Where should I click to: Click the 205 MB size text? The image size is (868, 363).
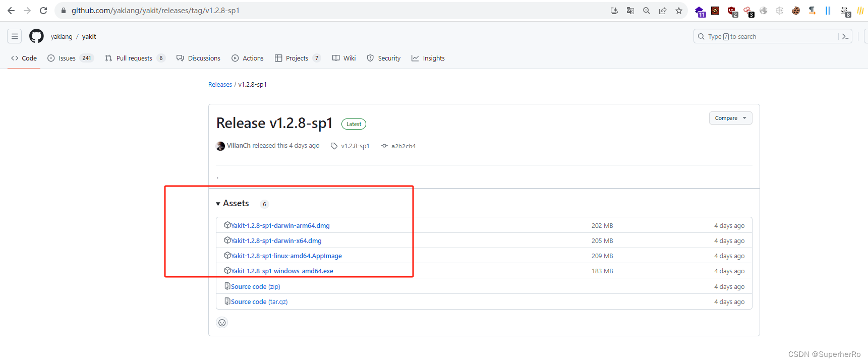tap(602, 241)
